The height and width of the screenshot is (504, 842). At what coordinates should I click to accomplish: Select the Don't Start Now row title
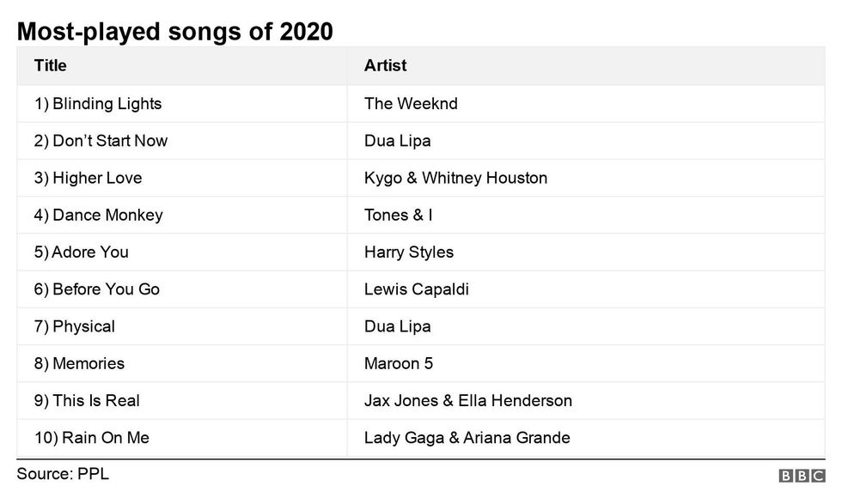[101, 141]
